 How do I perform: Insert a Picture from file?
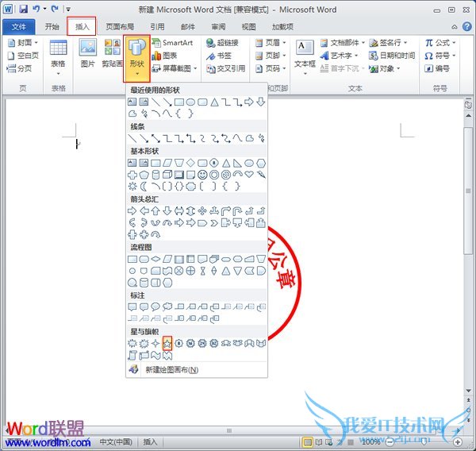click(x=88, y=52)
